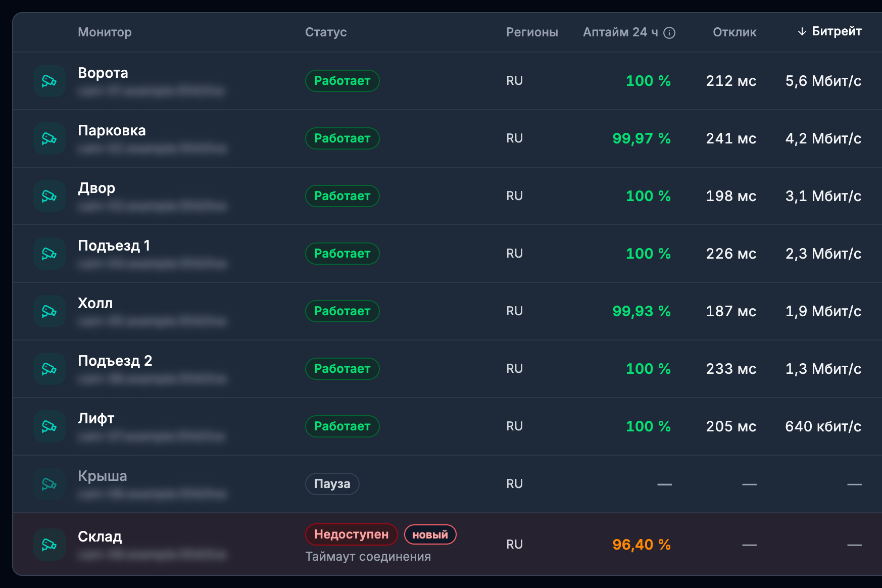Sort by the Монитор column header

tap(105, 32)
